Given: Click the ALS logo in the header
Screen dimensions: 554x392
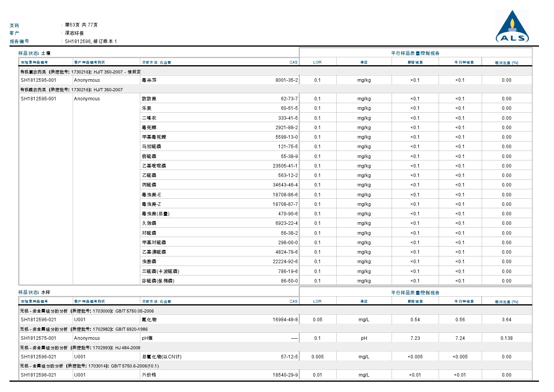Looking at the screenshot, I should click(x=512, y=27).
